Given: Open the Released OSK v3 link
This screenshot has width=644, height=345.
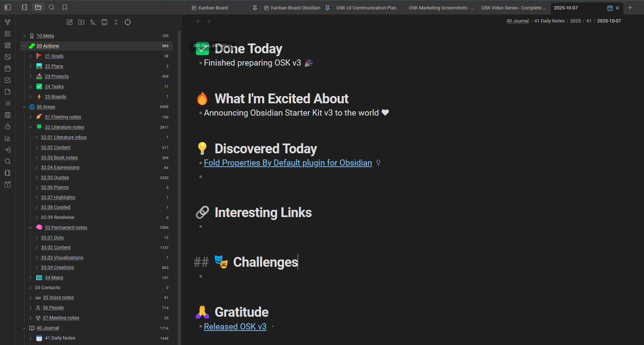Looking at the screenshot, I should pos(235,327).
